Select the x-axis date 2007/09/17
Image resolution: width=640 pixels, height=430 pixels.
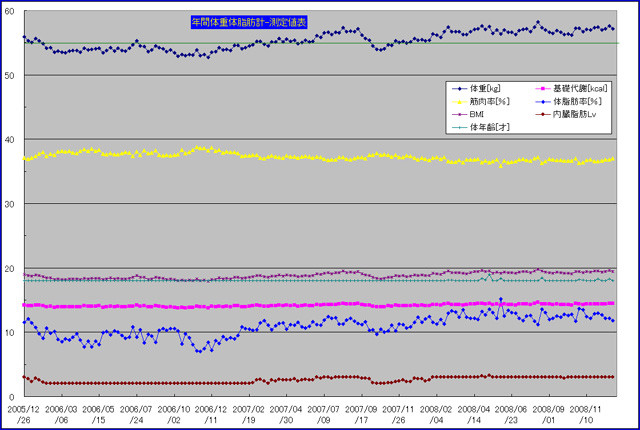361,414
